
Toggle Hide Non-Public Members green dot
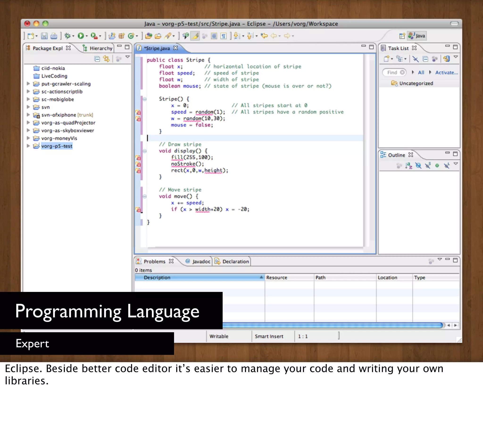coord(437,166)
